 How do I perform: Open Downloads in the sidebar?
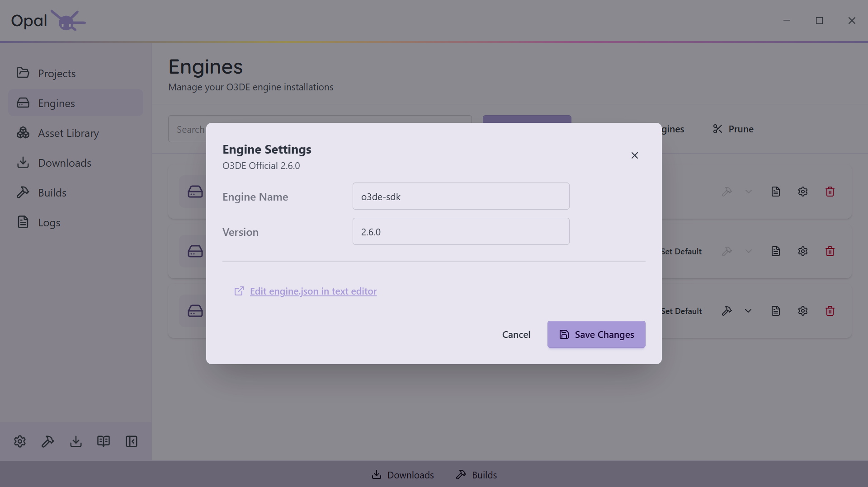(x=75, y=163)
